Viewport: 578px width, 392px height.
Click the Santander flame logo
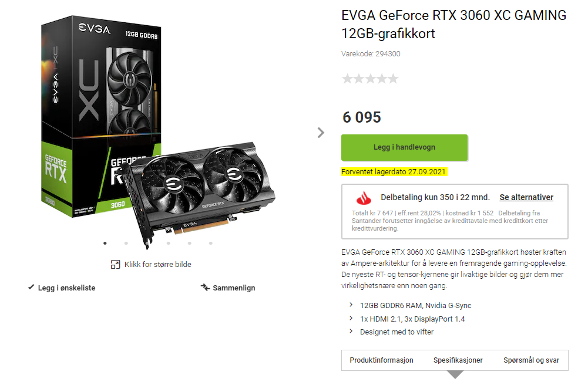coord(364,198)
